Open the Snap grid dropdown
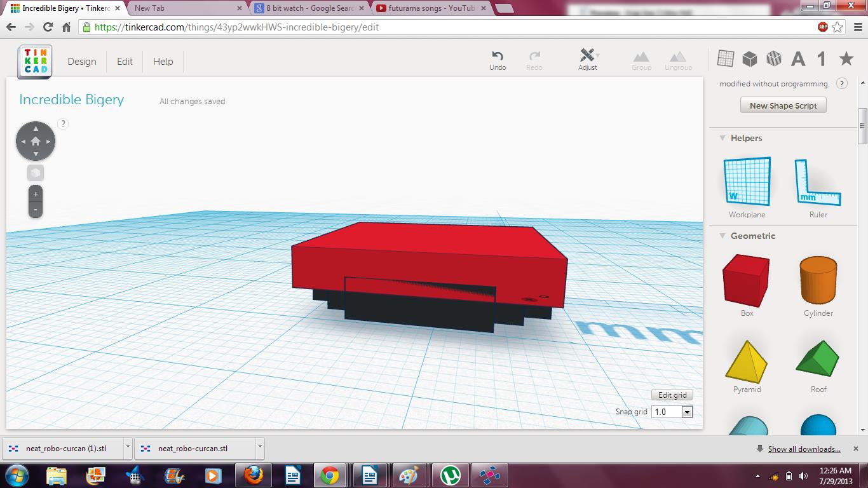Screen dimensions: 868x488 [x=687, y=412]
